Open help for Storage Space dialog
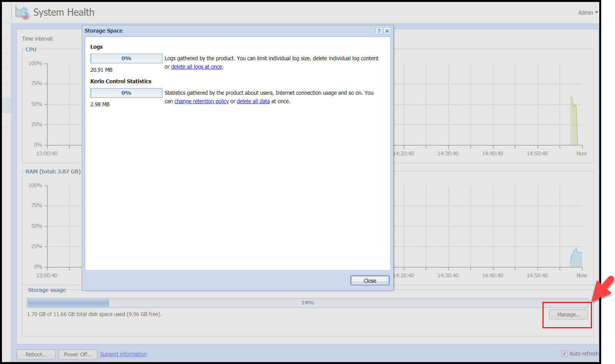615x364 pixels. click(379, 31)
